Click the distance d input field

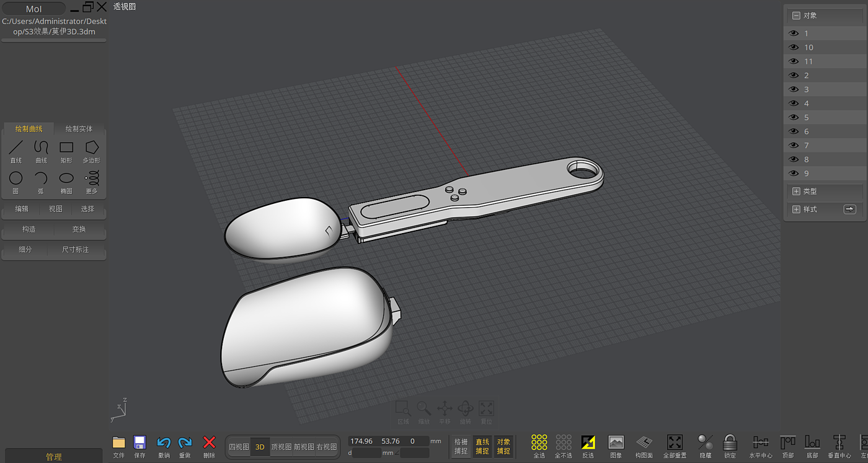[367, 453]
